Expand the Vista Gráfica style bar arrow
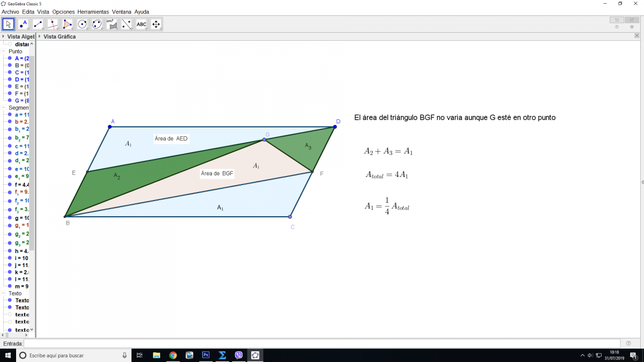644x362 pixels. coord(40,36)
